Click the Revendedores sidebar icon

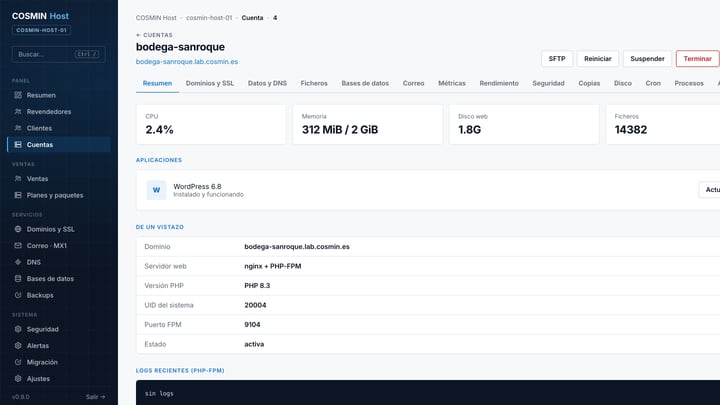(18, 112)
